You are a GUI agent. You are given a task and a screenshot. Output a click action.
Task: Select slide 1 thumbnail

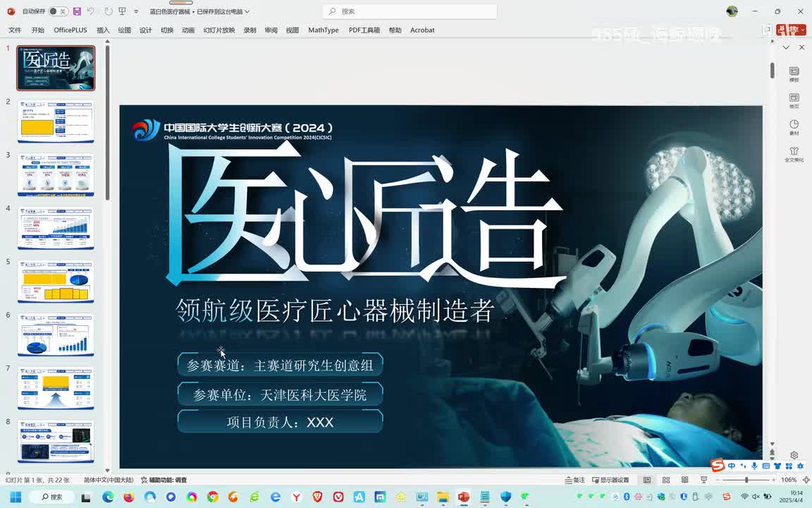point(56,68)
